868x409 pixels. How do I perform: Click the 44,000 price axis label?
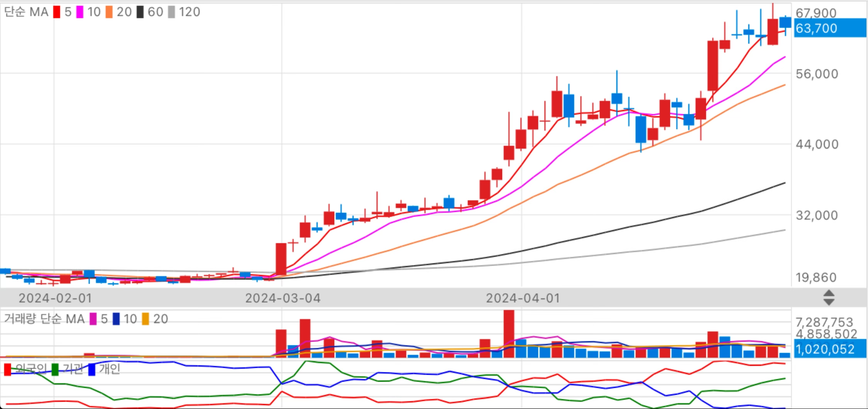pyautogui.click(x=817, y=144)
